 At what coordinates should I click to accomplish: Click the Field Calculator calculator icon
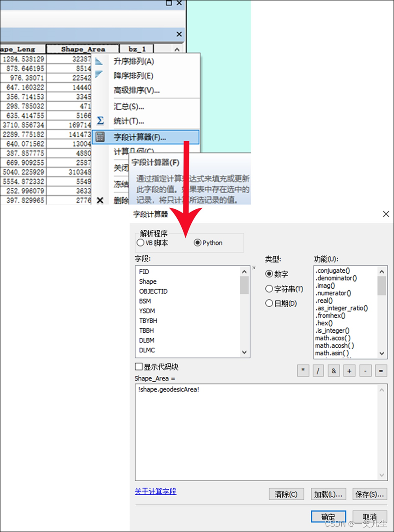click(100, 137)
